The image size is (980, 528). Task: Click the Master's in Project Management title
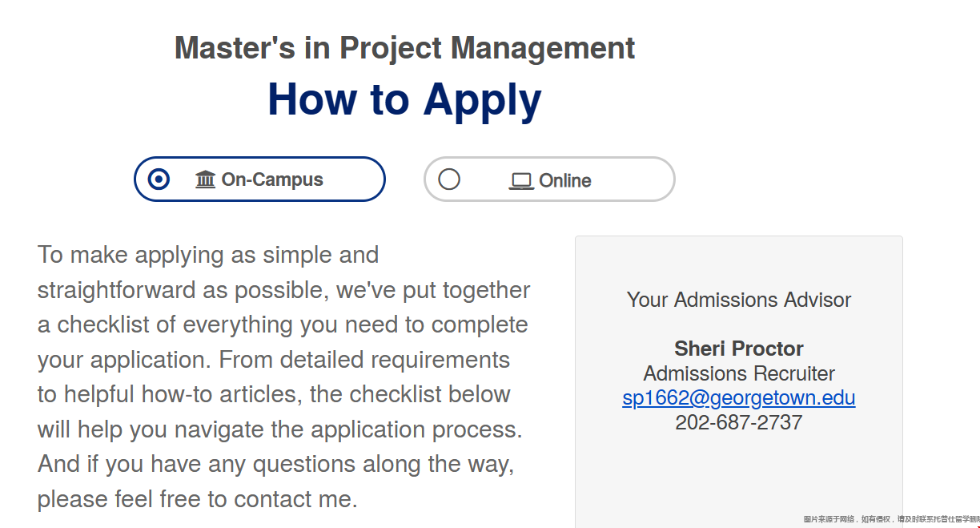(404, 48)
